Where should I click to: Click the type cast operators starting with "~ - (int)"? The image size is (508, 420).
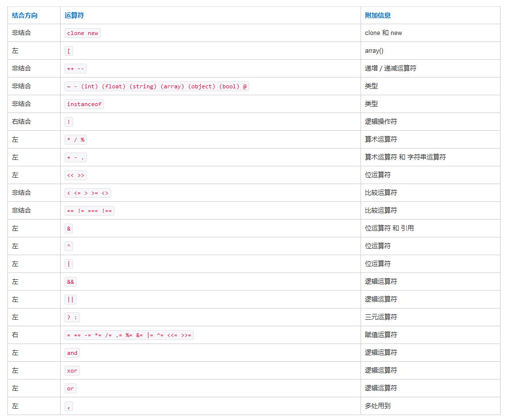157,86
